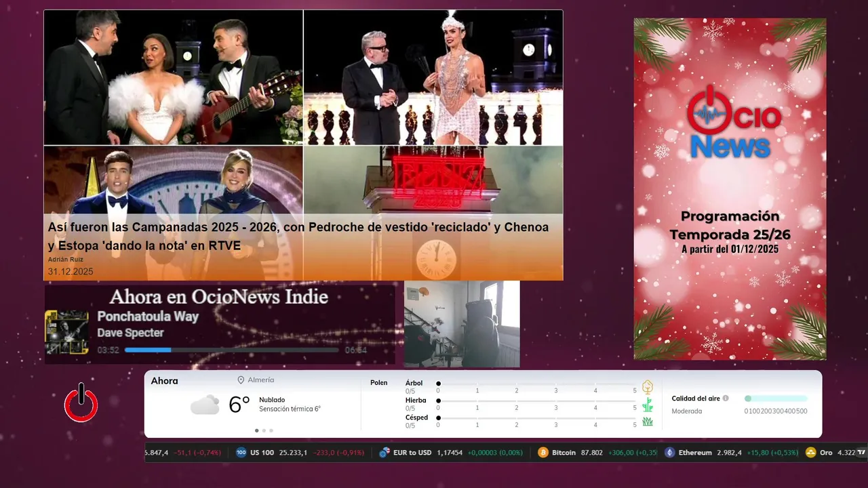Click the red power logo icon

tap(81, 403)
